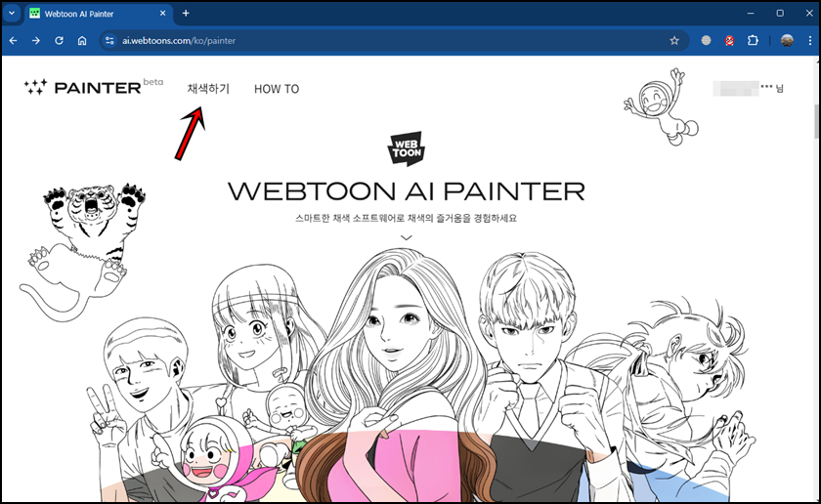Go back to the previous page
This screenshot has width=821, height=504.
click(13, 41)
